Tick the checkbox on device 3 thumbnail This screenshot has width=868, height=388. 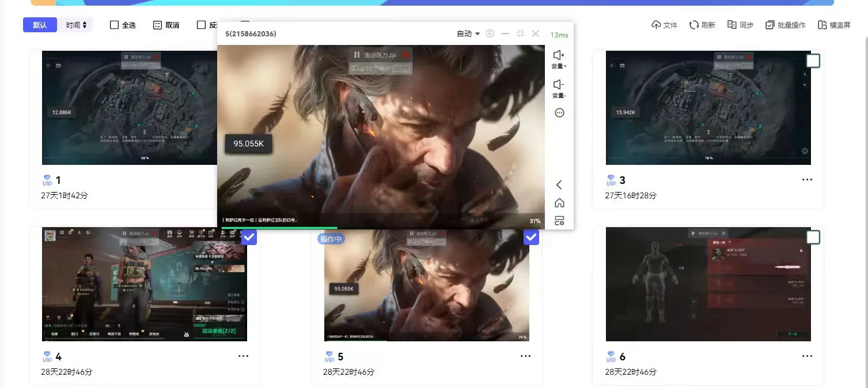[813, 61]
